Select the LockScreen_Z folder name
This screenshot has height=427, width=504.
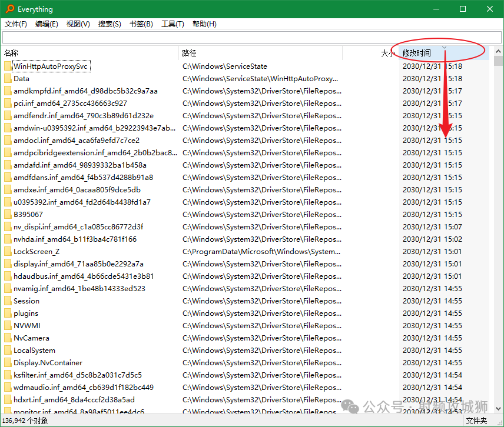(x=37, y=252)
